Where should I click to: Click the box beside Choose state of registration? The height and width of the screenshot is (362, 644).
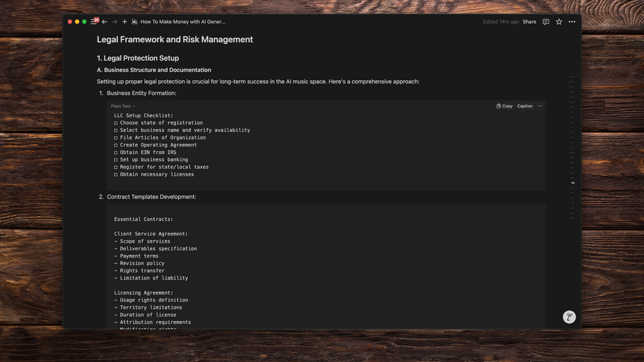116,123
